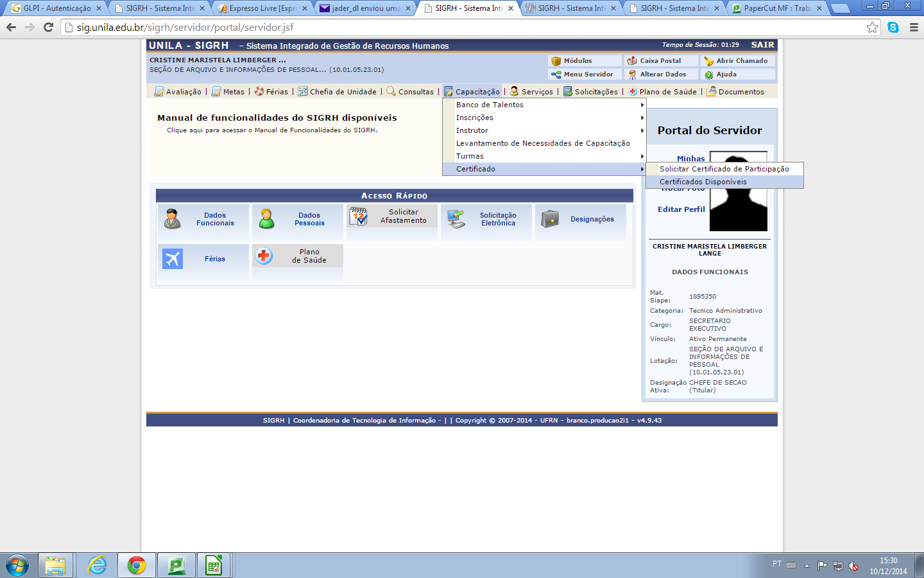Click the Solicitação Eletrônica computer icon

(x=456, y=219)
